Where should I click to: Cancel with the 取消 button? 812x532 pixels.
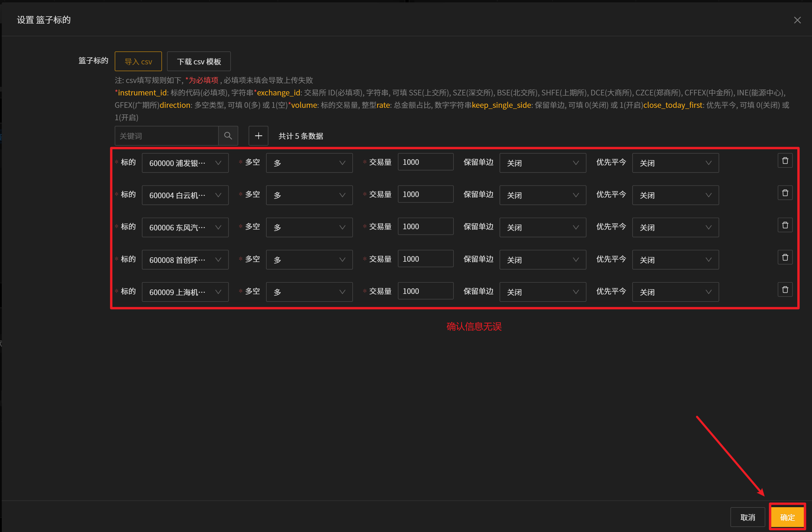[747, 517]
